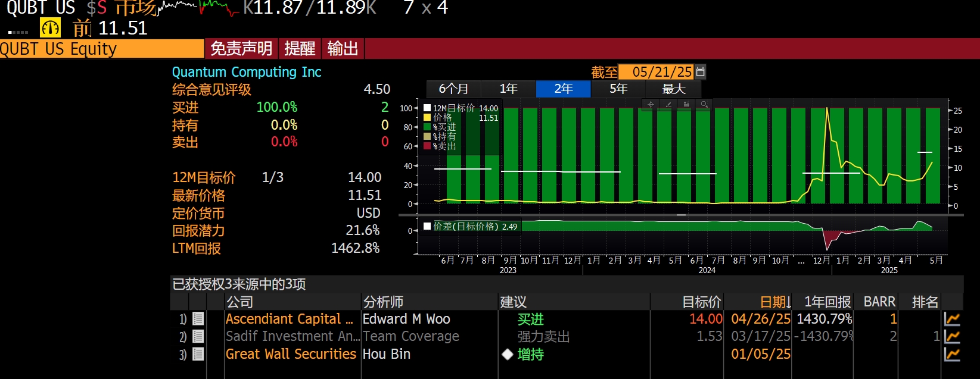The width and height of the screenshot is (980, 379).
Task: Click the 买进 100.0% rating row
Action: tap(281, 107)
